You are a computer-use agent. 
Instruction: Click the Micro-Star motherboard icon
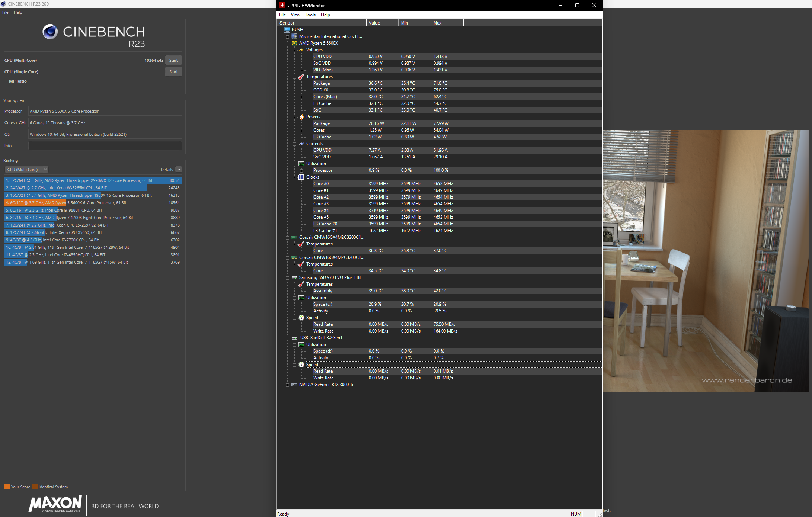(x=294, y=36)
